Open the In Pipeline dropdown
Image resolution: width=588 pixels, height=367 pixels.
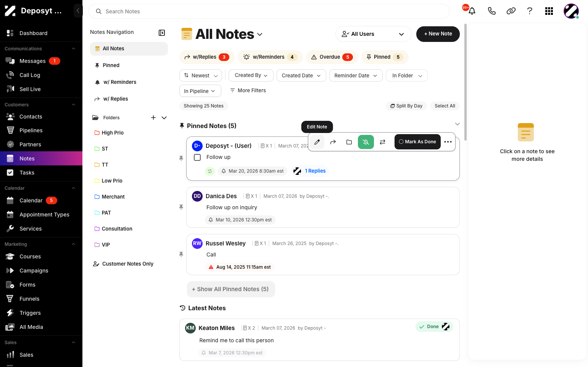pyautogui.click(x=200, y=91)
